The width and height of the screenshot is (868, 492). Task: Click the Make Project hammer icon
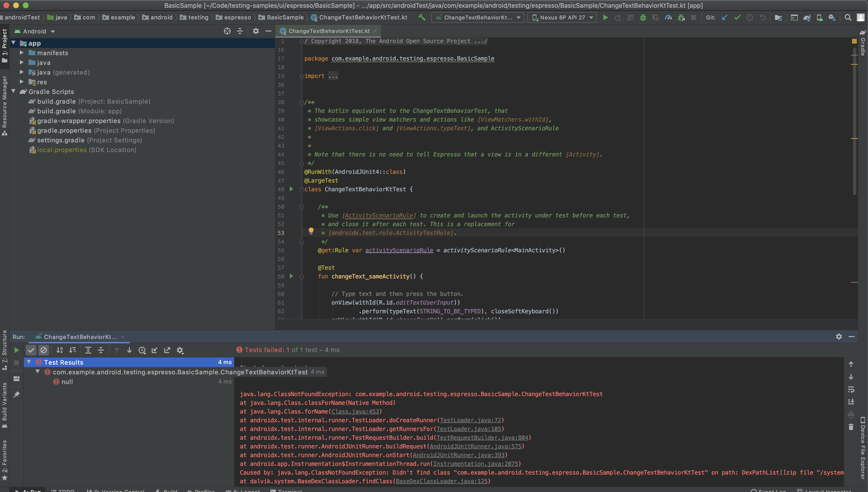422,17
